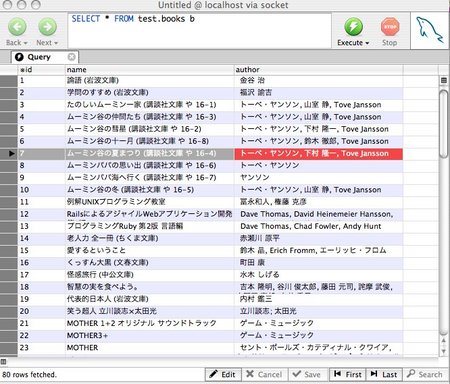Select the id cell with value 10
Screen dimensions: 450x384
41,190
